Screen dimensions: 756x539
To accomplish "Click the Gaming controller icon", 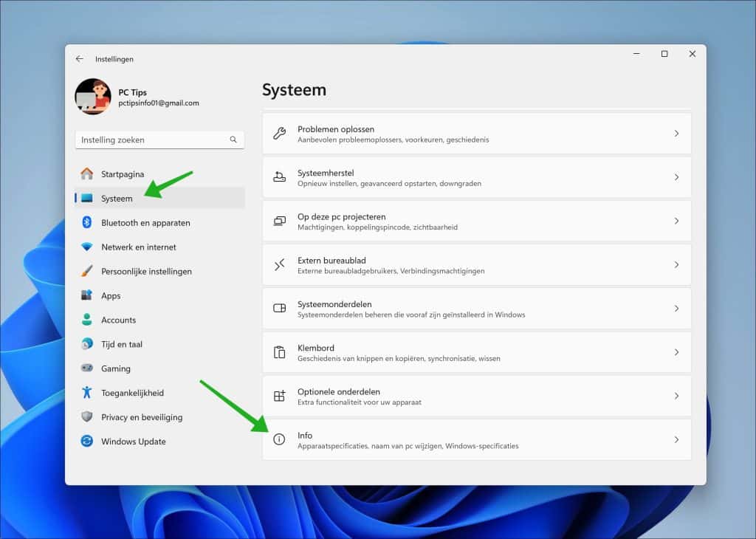I will (87, 368).
